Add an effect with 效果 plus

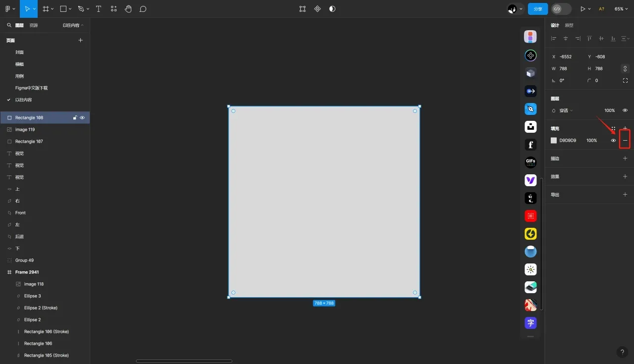click(625, 177)
